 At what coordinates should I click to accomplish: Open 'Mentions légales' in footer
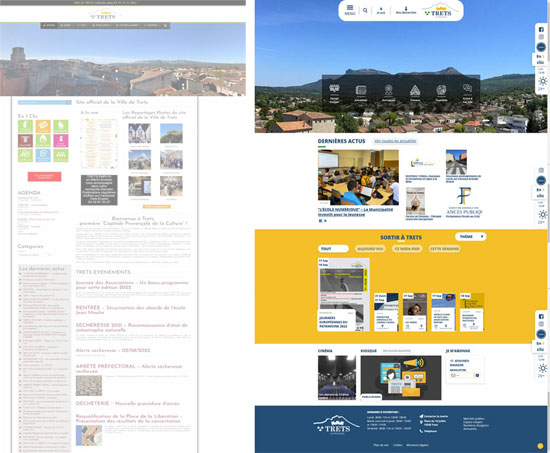[x=417, y=445]
